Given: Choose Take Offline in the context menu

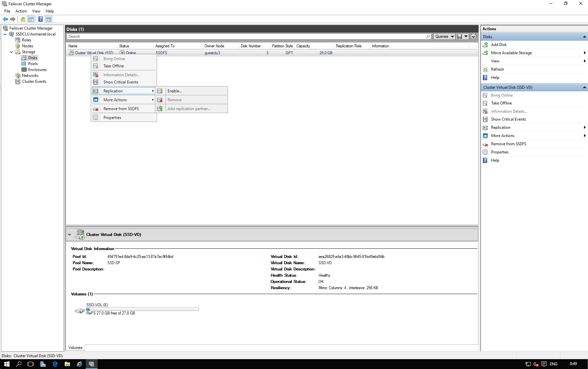Looking at the screenshot, I should pos(114,66).
